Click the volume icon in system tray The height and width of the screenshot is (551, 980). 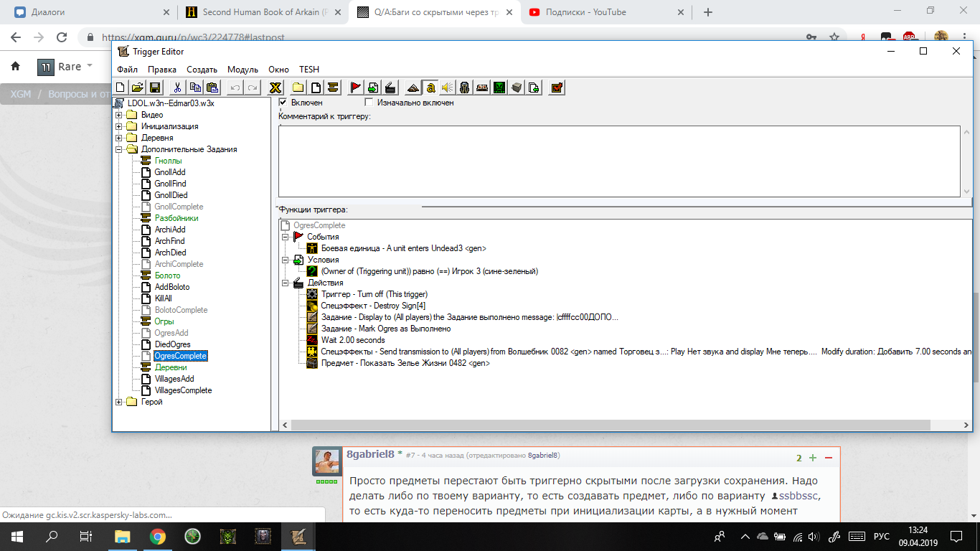813,537
